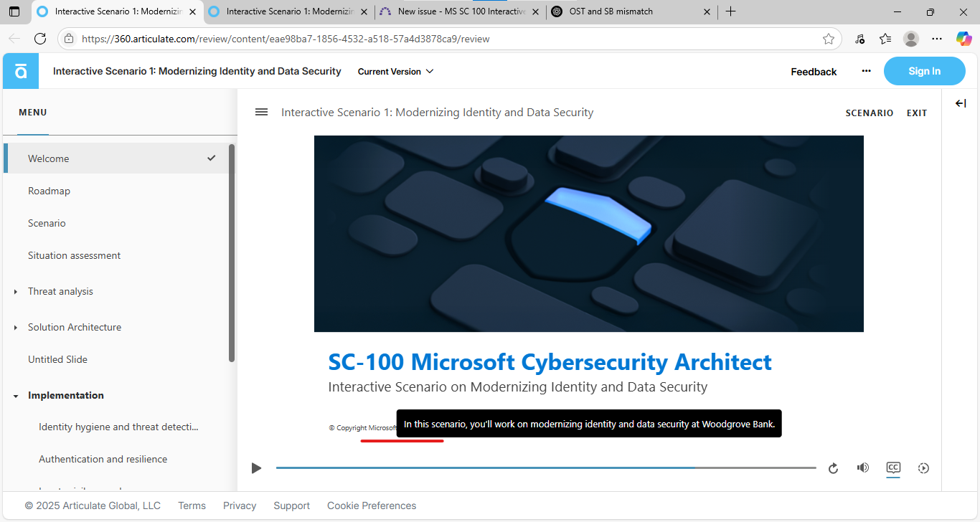Viewport: 980px width, 522px height.
Task: Open the Privacy link in footer
Action: 240,506
